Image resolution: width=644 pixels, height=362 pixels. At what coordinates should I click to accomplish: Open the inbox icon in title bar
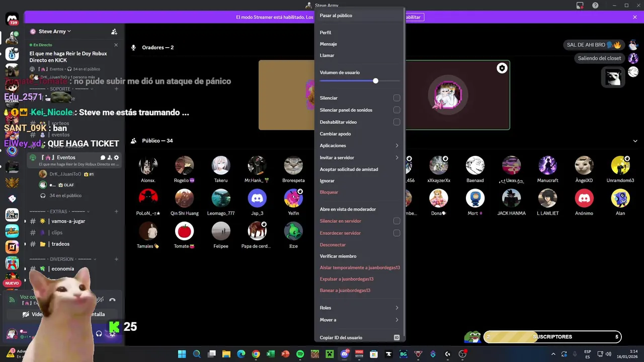pyautogui.click(x=580, y=6)
